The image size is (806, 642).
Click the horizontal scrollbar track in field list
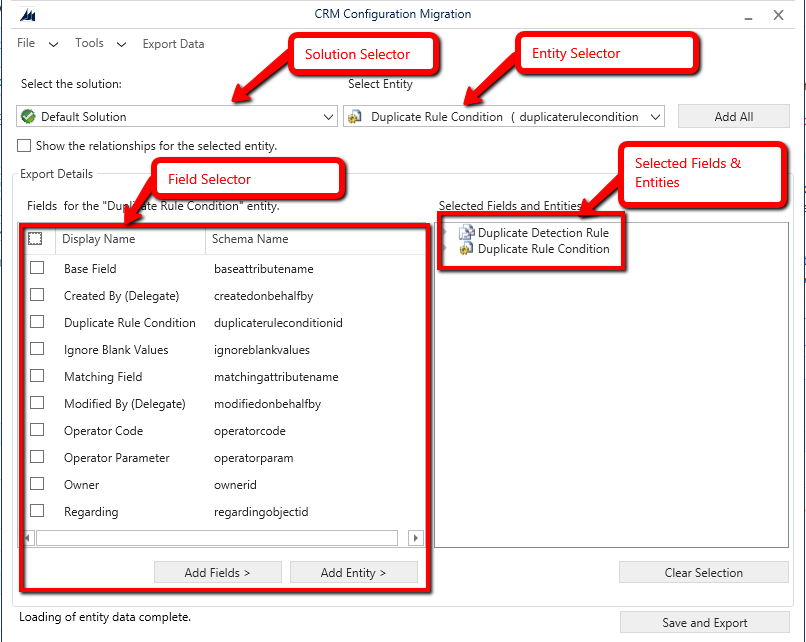[x=220, y=538]
